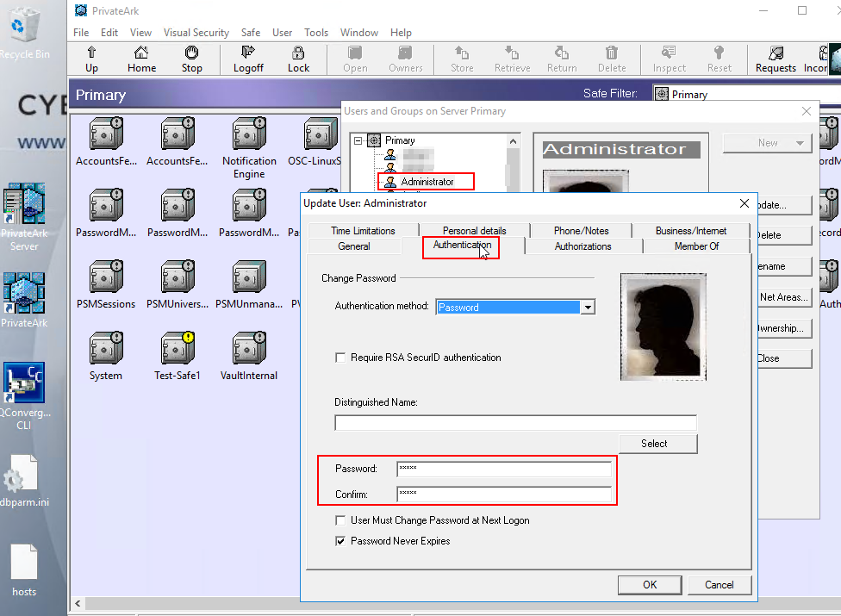Open PrivateArk Server desktop shortcut
This screenshot has width=841, height=616.
click(24, 217)
